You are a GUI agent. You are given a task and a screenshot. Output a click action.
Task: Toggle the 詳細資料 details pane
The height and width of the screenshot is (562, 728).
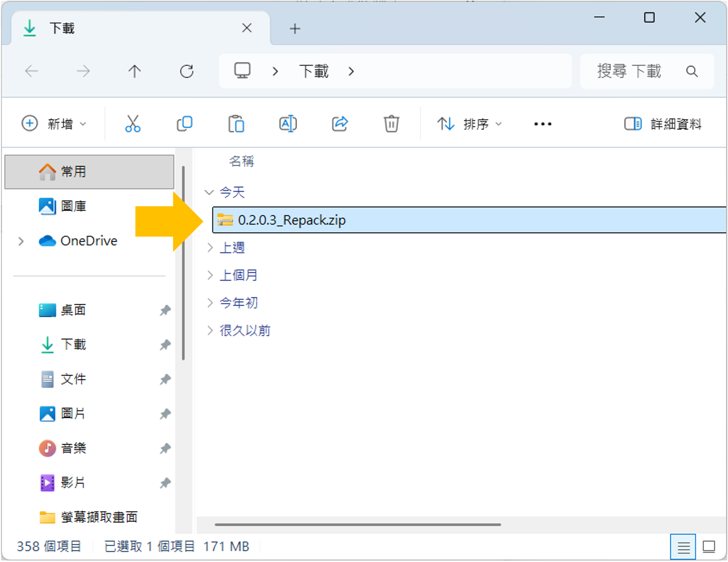tap(662, 124)
